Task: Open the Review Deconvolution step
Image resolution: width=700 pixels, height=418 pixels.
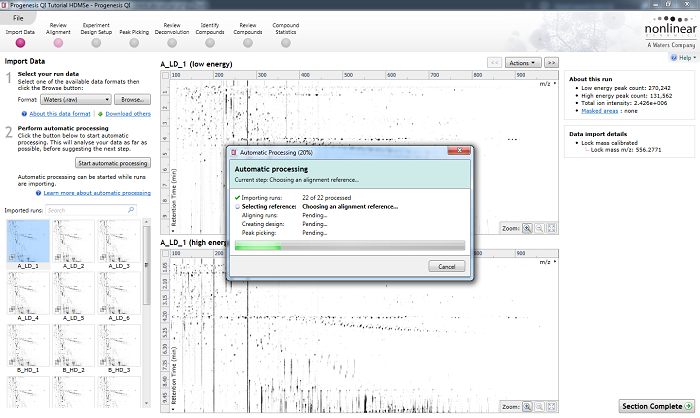Action: pos(172,43)
